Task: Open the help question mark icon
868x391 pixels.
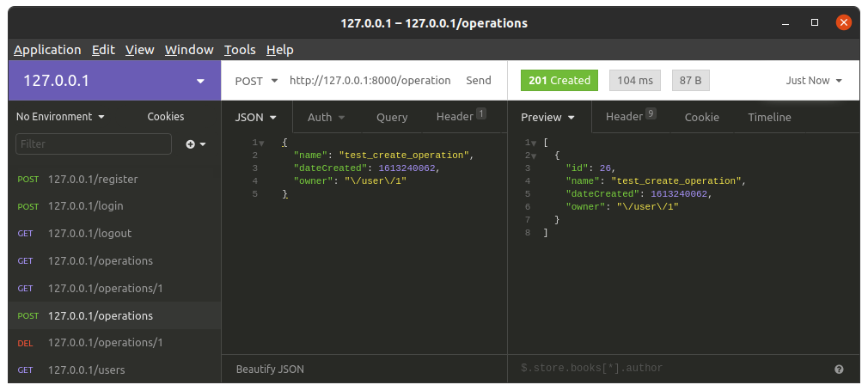Action: [839, 370]
